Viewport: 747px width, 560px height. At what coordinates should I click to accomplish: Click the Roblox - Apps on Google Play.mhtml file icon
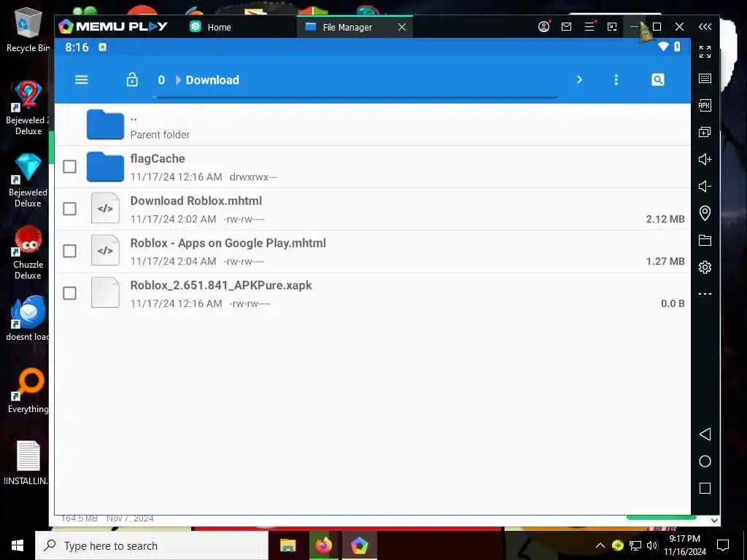pyautogui.click(x=105, y=251)
